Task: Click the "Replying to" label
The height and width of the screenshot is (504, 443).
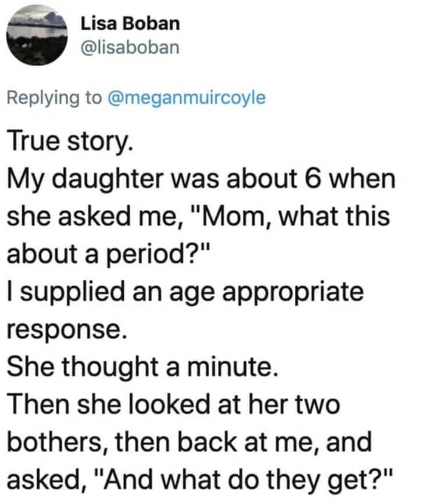Action: pos(54,98)
